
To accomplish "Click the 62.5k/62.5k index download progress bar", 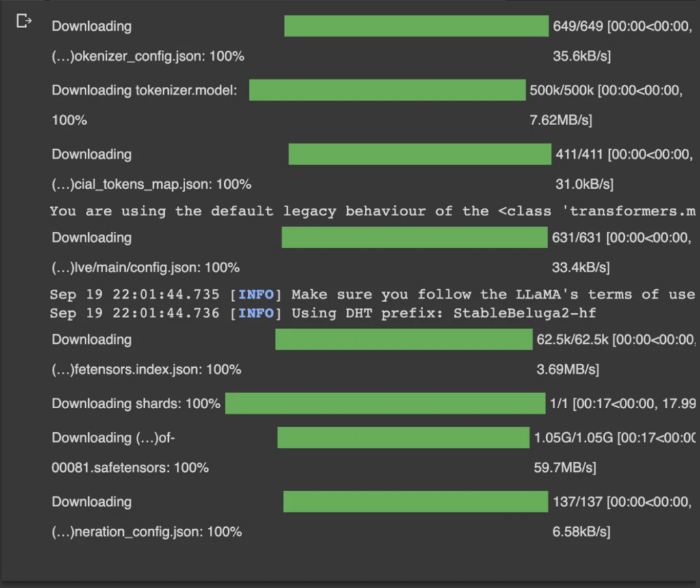I will pos(403,339).
